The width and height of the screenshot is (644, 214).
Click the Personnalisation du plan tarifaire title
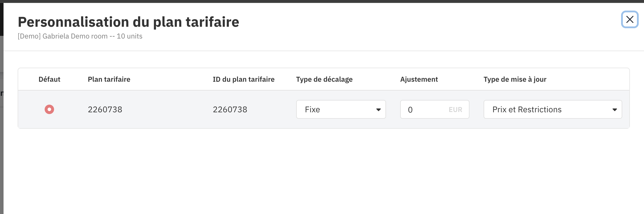(x=128, y=22)
